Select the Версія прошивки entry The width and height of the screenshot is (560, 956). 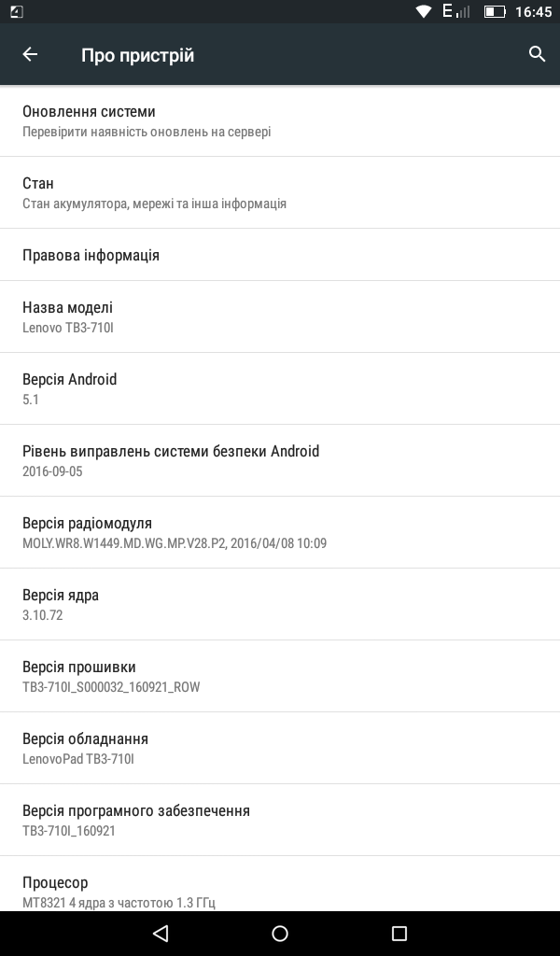[x=280, y=676]
